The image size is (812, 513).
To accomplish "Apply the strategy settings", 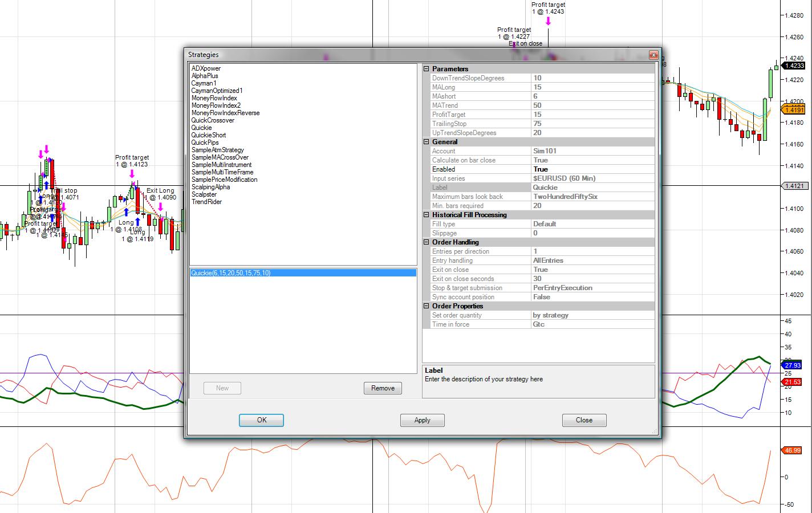I will coord(423,420).
